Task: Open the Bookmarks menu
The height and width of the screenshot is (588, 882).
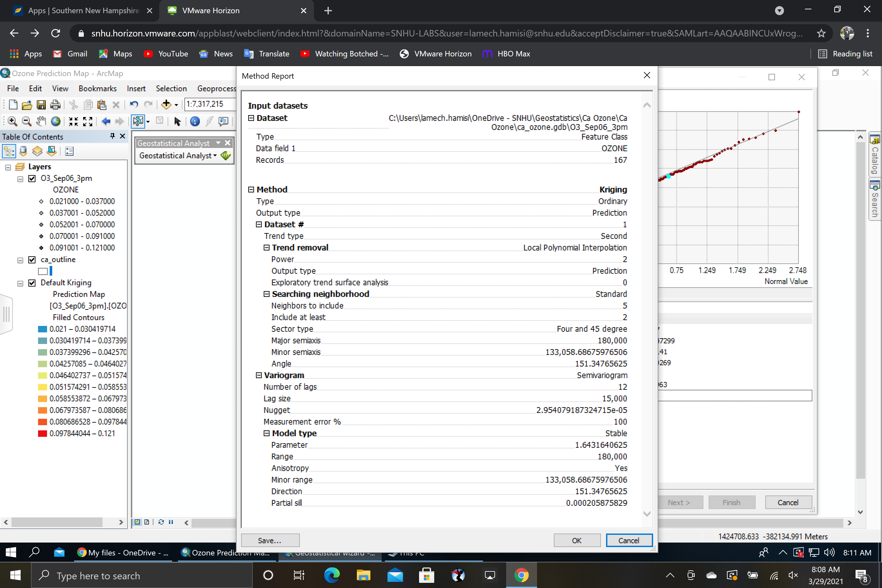Action: [x=97, y=89]
